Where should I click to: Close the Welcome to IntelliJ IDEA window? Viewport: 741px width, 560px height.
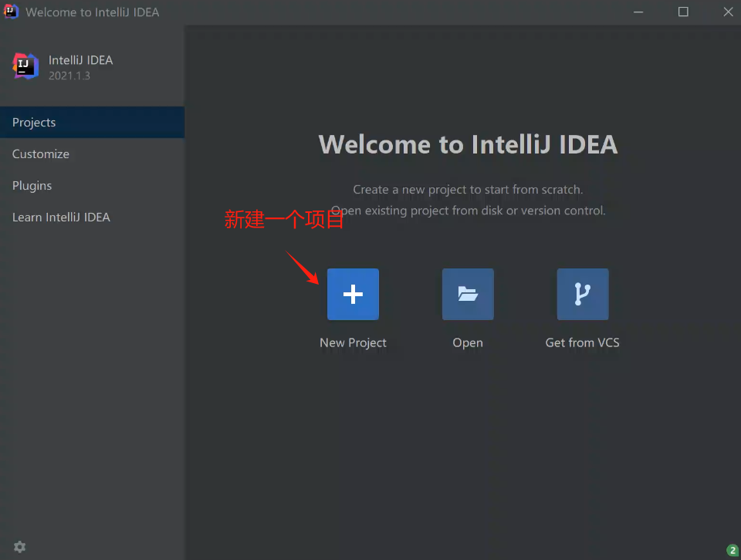(x=728, y=12)
